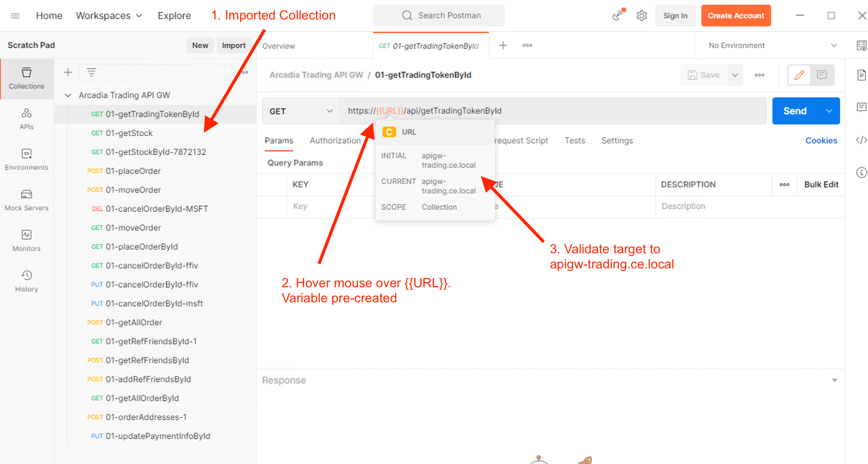
Task: Select the 01-placeOrder POST request
Action: (x=133, y=171)
